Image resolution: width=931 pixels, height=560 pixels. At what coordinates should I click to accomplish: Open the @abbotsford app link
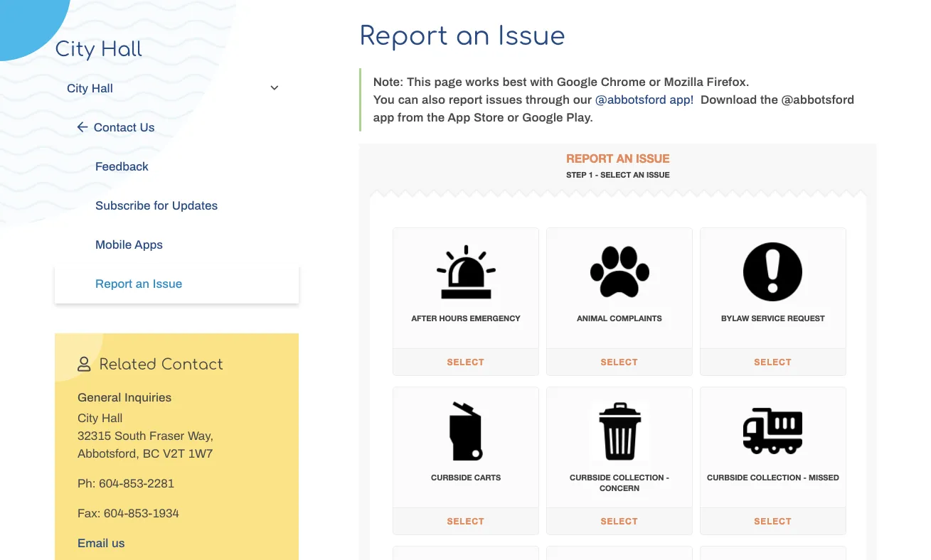click(644, 99)
